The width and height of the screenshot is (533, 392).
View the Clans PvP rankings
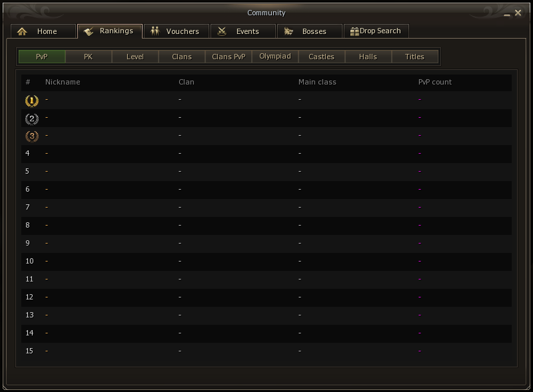(x=229, y=57)
